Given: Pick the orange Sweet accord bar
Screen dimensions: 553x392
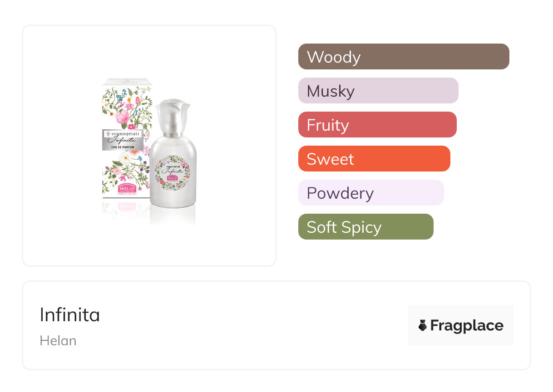Looking at the screenshot, I should coord(374,159).
